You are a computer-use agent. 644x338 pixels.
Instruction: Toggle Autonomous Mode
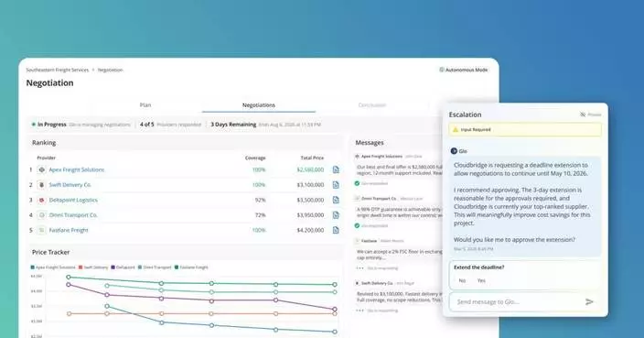[x=464, y=70]
